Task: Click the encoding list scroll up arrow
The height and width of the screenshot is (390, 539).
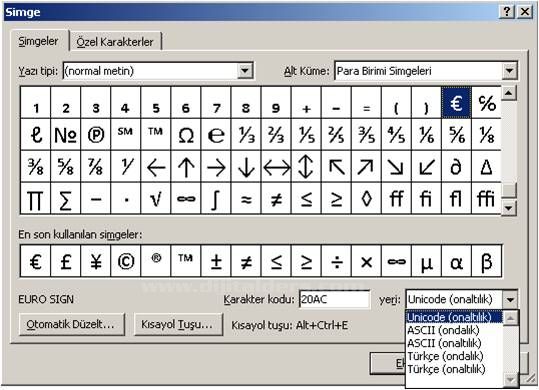Action: (x=511, y=318)
